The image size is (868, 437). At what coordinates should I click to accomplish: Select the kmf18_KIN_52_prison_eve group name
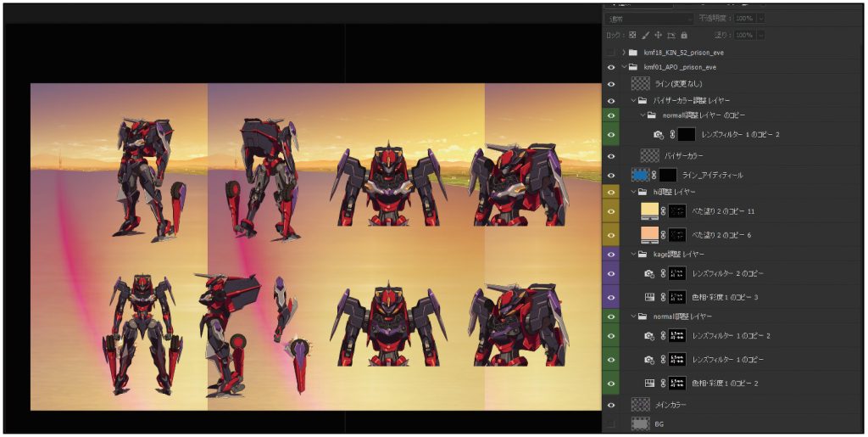684,53
